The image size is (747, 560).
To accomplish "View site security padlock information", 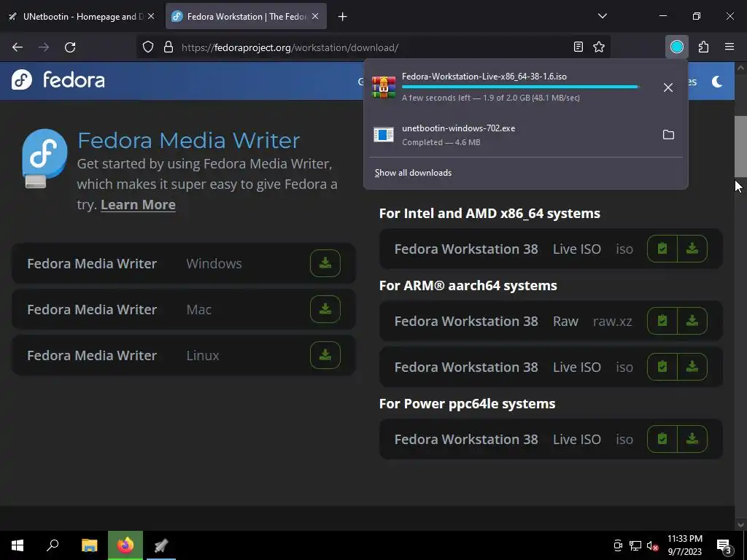I will pos(169,47).
